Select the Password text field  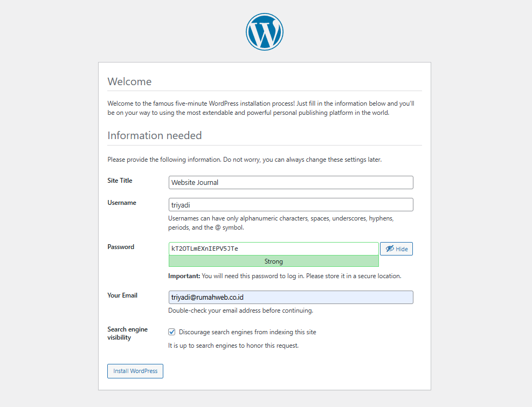[x=273, y=249]
